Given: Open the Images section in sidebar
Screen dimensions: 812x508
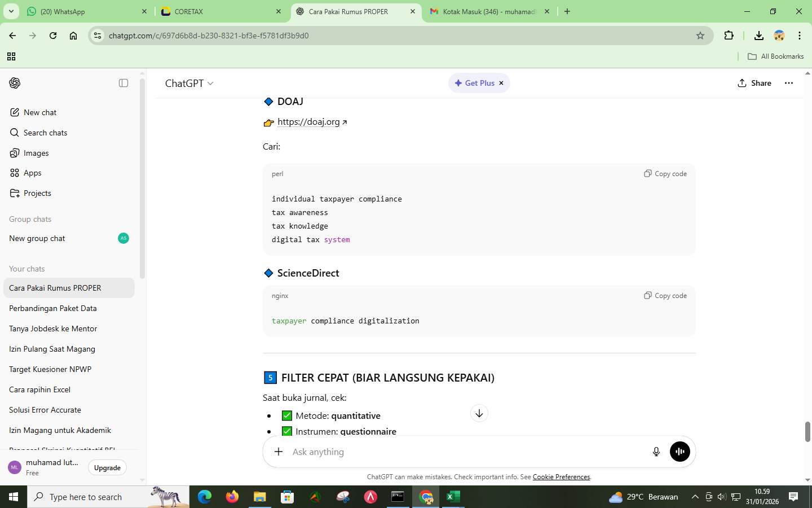Looking at the screenshot, I should (x=35, y=153).
